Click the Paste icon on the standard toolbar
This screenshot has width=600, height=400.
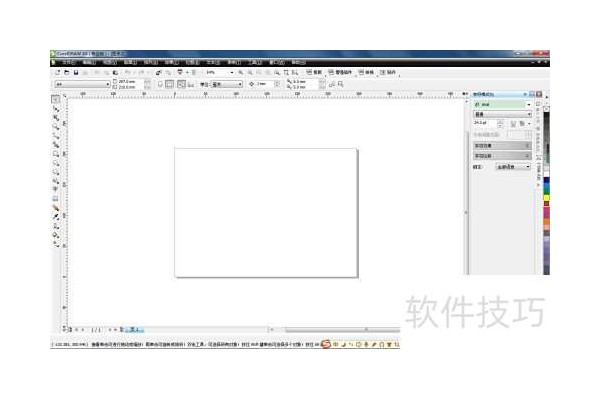point(115,72)
